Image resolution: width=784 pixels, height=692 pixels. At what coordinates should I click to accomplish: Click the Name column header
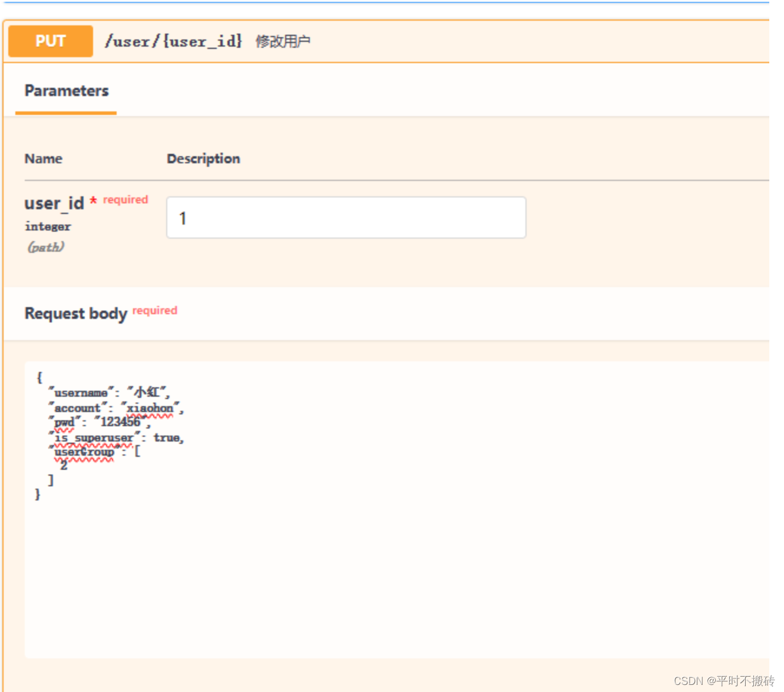(x=43, y=158)
